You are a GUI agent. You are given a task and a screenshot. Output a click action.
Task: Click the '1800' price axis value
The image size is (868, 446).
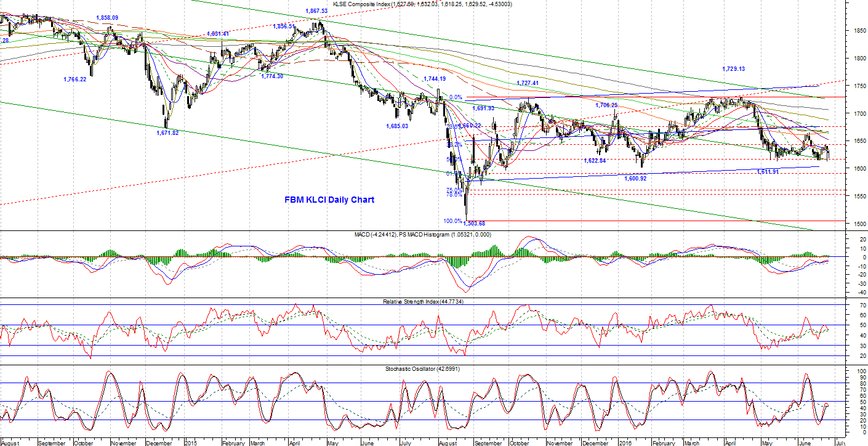860,58
